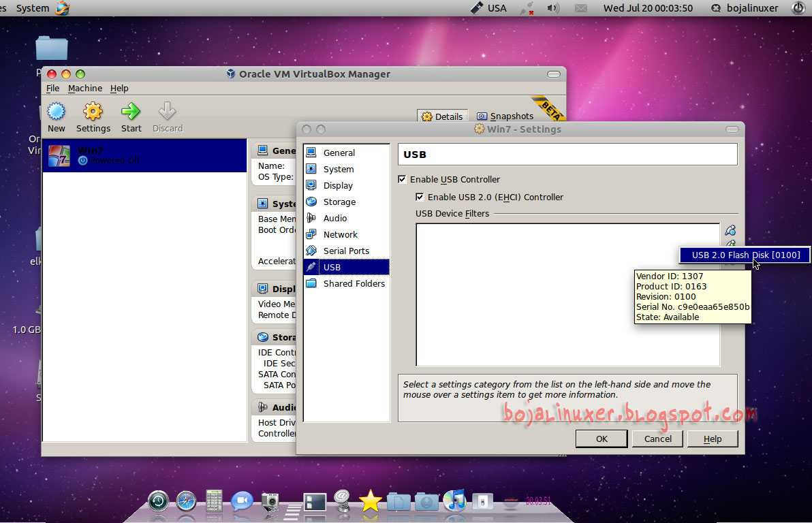Open the System settings category

[x=346, y=170]
